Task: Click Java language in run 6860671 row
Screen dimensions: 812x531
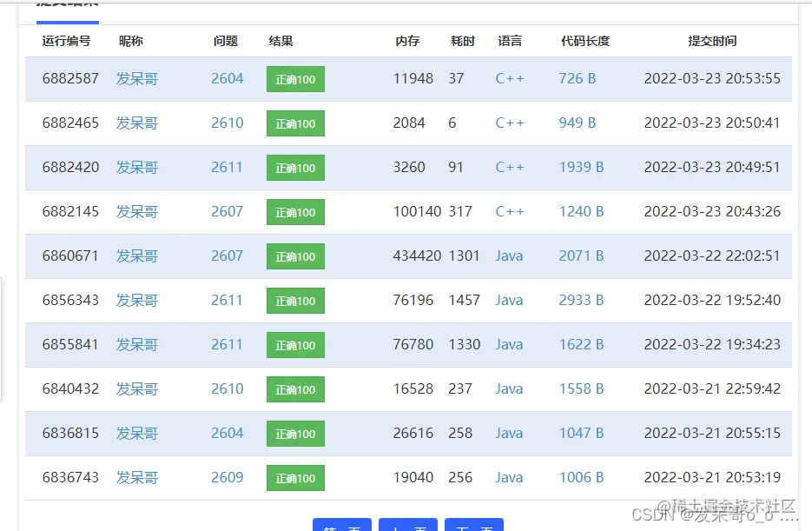Action: (509, 256)
